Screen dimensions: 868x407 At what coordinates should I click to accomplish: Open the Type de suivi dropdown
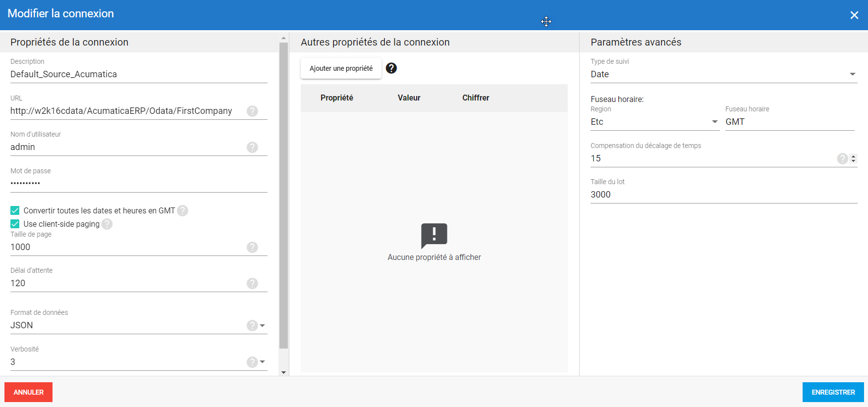853,74
